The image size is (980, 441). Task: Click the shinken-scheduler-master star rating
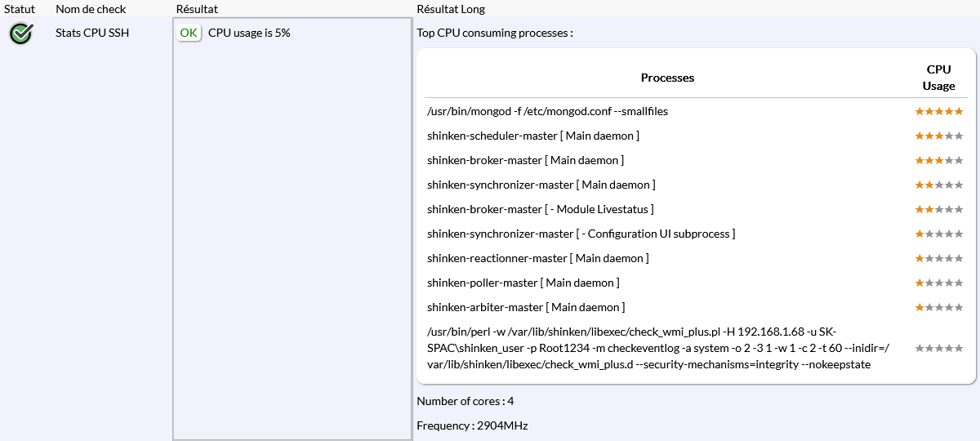(938, 136)
